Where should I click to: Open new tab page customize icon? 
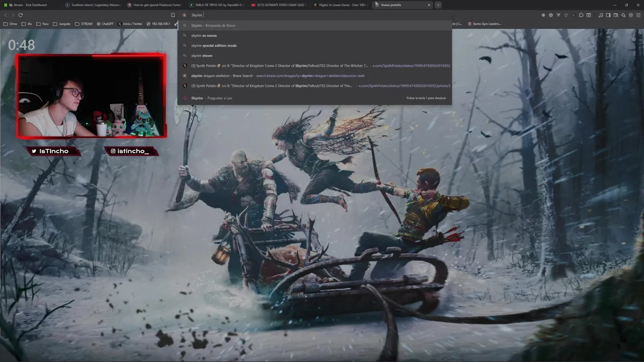pos(633,39)
